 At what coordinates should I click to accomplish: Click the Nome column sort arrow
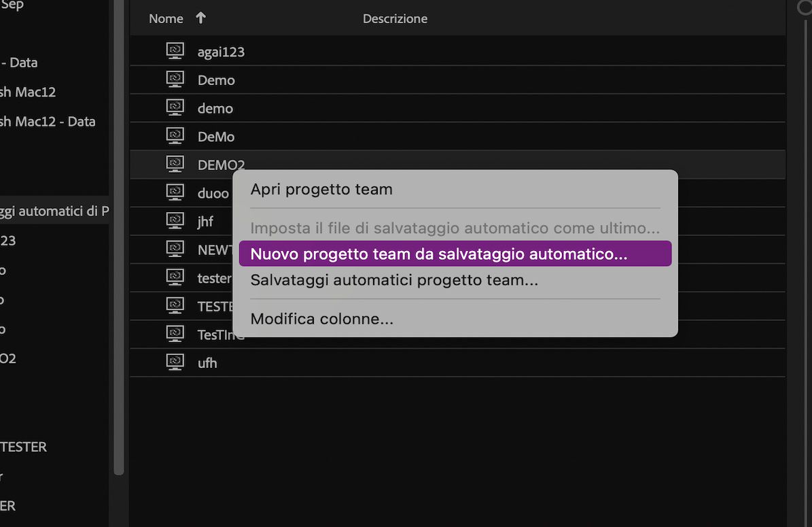200,18
